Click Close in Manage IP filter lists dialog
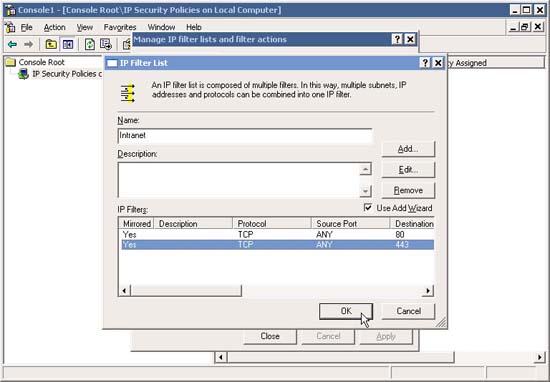 [270, 336]
